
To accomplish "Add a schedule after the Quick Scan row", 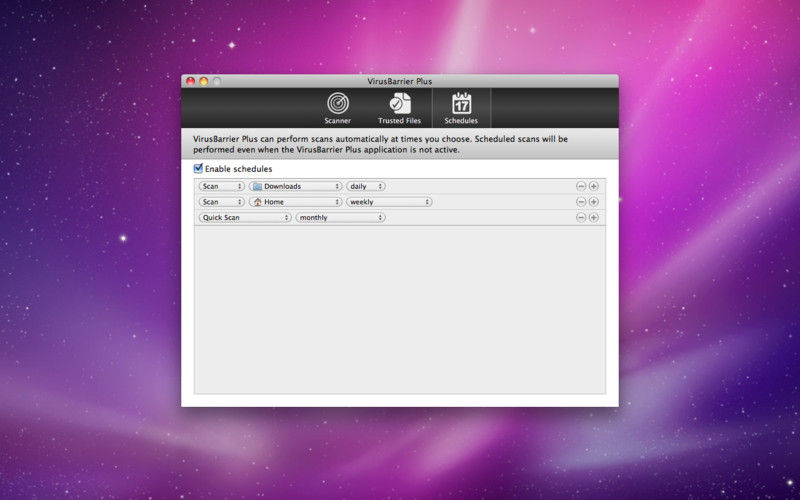I will 593,217.
